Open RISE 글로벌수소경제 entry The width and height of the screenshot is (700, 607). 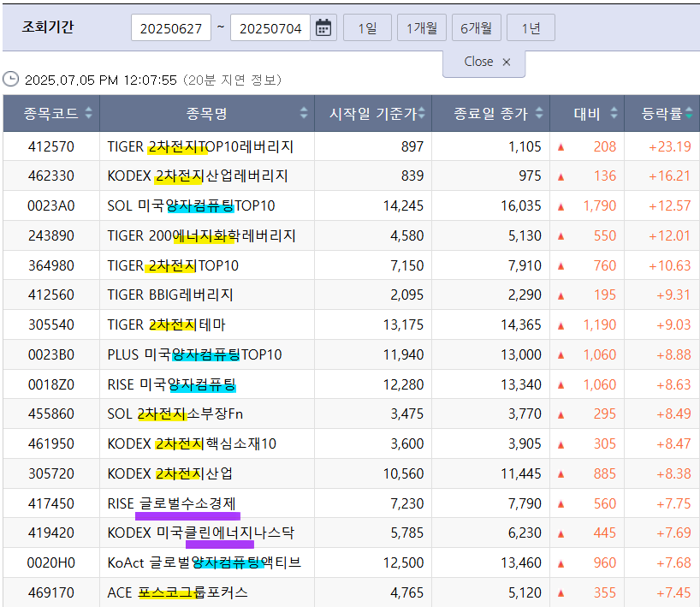(x=171, y=503)
